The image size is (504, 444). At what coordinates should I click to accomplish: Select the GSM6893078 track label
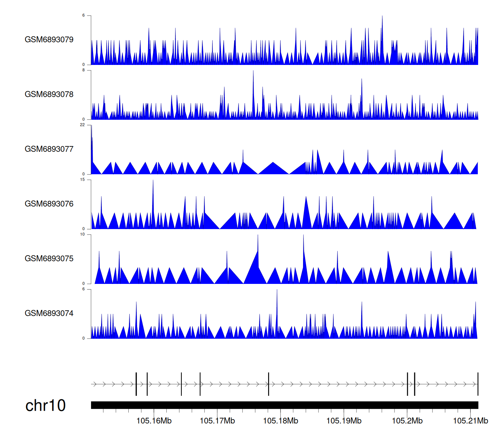49,95
